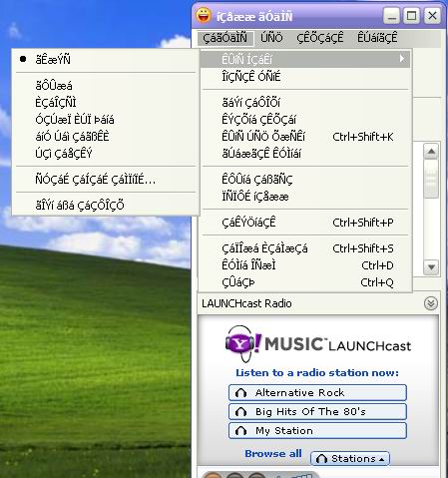Expand the highlighted menu item with submenu arrow
This screenshot has width=448, height=478.
pyautogui.click(x=305, y=60)
